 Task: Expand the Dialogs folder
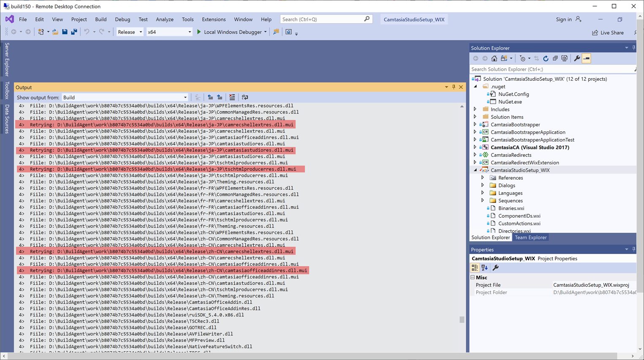tap(483, 185)
